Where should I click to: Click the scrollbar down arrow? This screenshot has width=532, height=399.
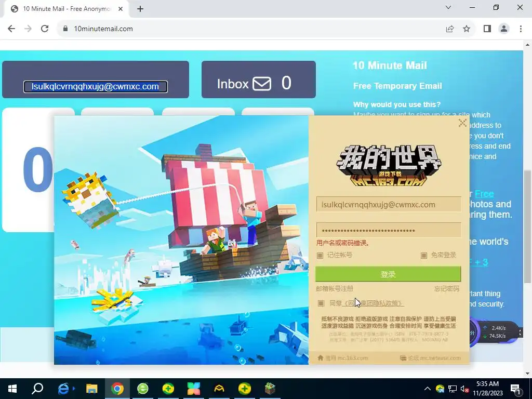coord(527,374)
